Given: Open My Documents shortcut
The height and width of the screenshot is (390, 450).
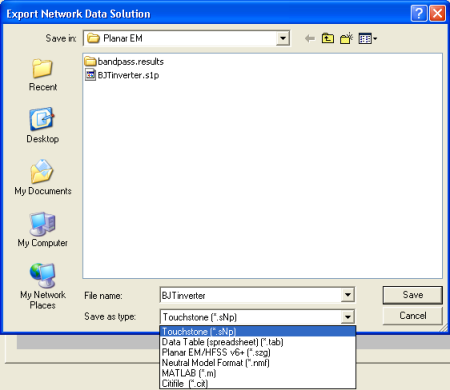Looking at the screenshot, I should click(43, 177).
